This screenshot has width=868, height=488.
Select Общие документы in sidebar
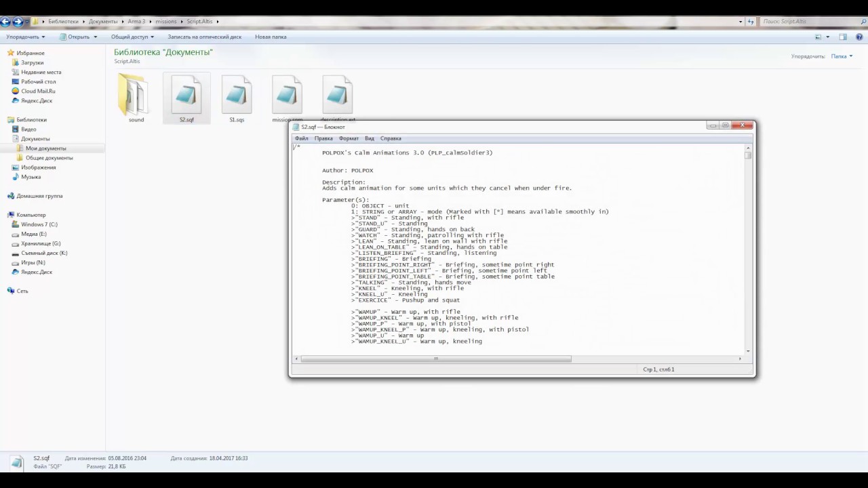click(49, 157)
